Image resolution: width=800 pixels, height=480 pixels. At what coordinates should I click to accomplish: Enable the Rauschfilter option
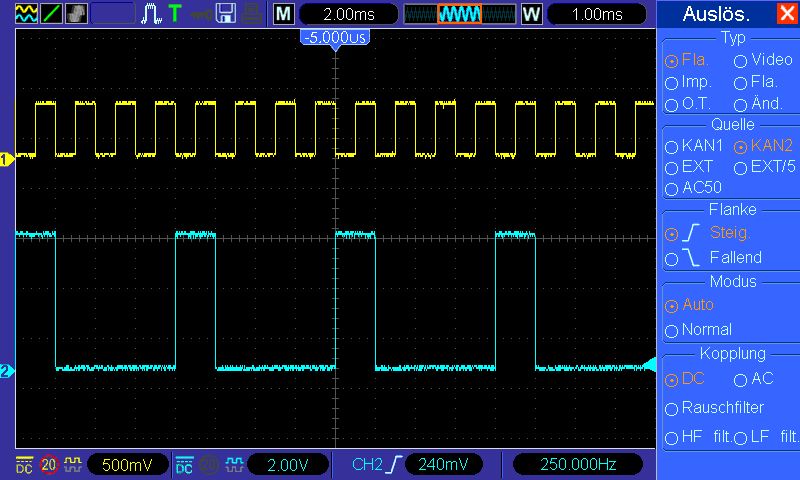(x=714, y=408)
